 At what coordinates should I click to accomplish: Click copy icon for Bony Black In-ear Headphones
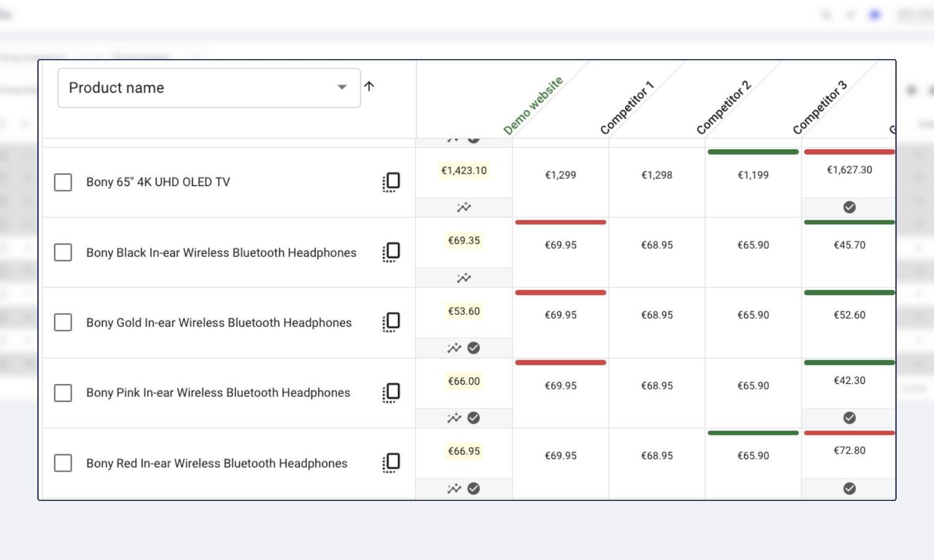point(391,252)
